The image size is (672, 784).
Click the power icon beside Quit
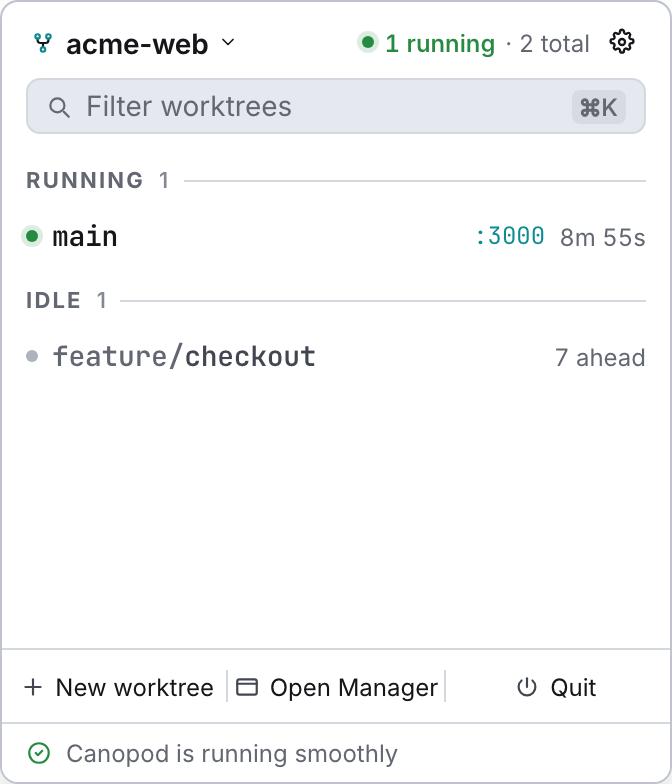[x=526, y=687]
